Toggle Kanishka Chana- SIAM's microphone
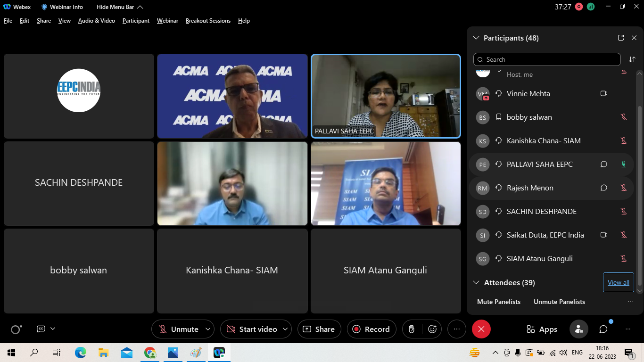Screen dimensions: 644x362 click(624, 140)
